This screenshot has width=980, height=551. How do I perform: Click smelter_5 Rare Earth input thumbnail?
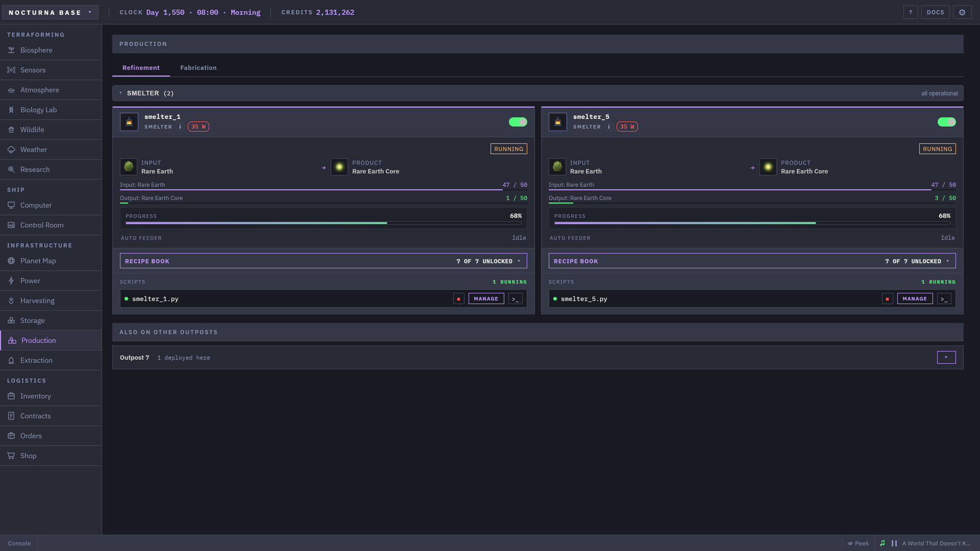click(x=557, y=167)
